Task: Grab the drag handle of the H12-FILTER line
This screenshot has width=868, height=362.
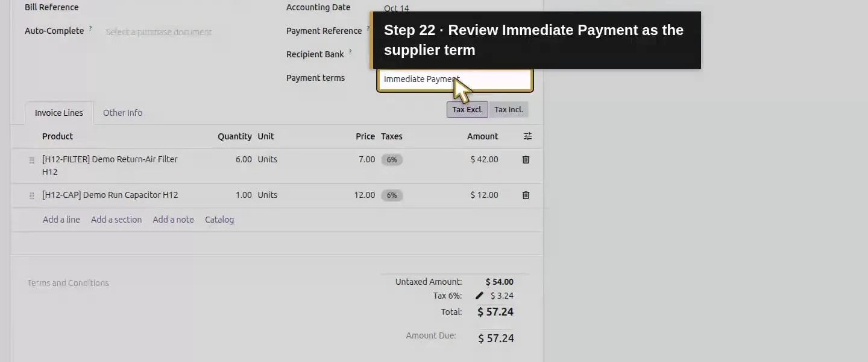Action: [32, 160]
